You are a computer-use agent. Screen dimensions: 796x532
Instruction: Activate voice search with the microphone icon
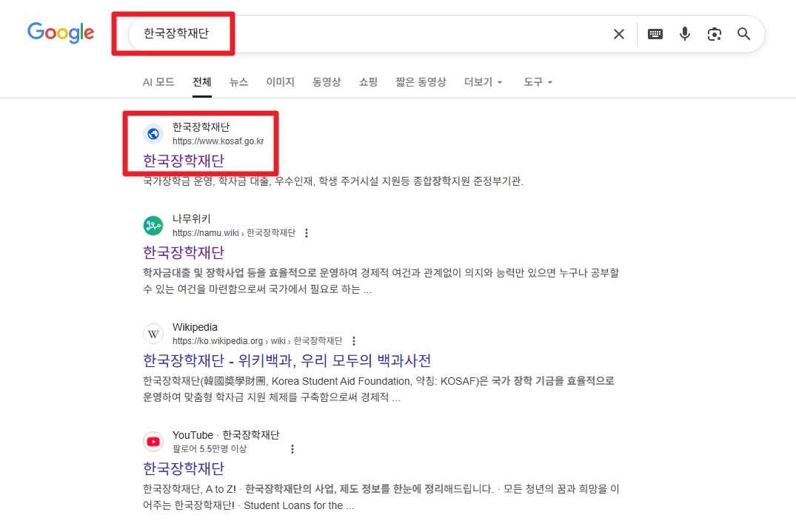coord(684,33)
